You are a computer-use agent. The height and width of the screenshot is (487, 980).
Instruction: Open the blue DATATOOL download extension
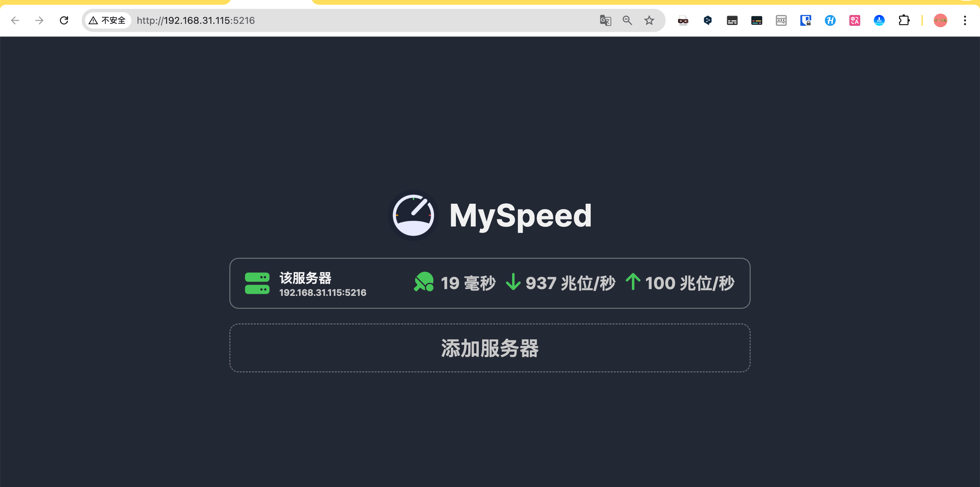[879, 20]
